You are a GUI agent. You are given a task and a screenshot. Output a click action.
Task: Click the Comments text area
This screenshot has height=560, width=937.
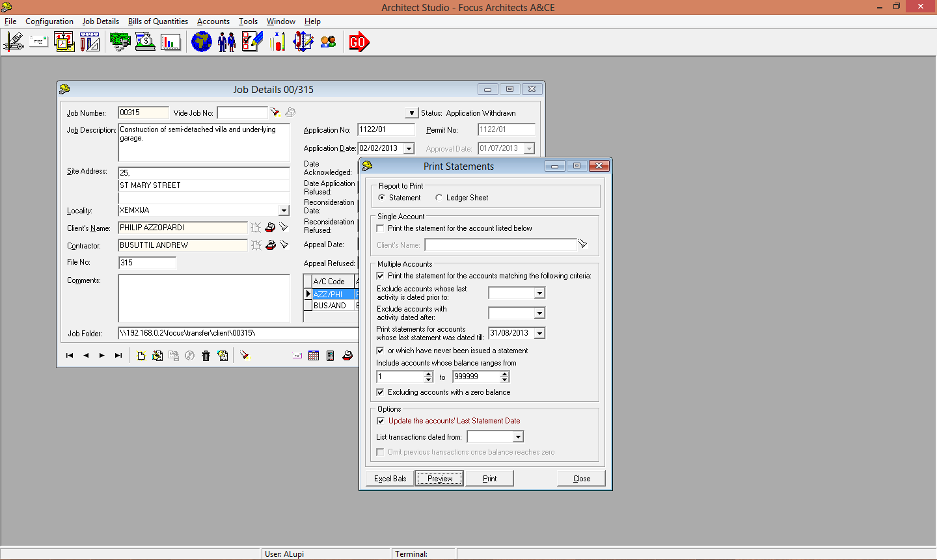(204, 298)
